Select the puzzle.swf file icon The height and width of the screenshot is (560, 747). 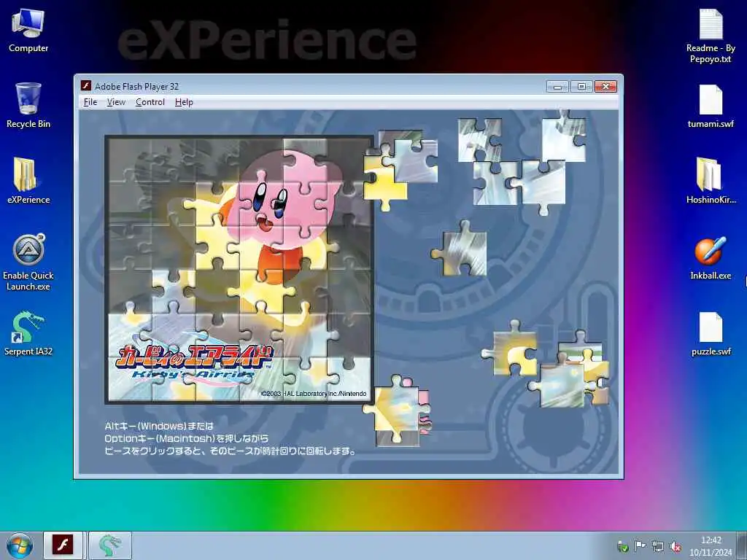pos(711,333)
